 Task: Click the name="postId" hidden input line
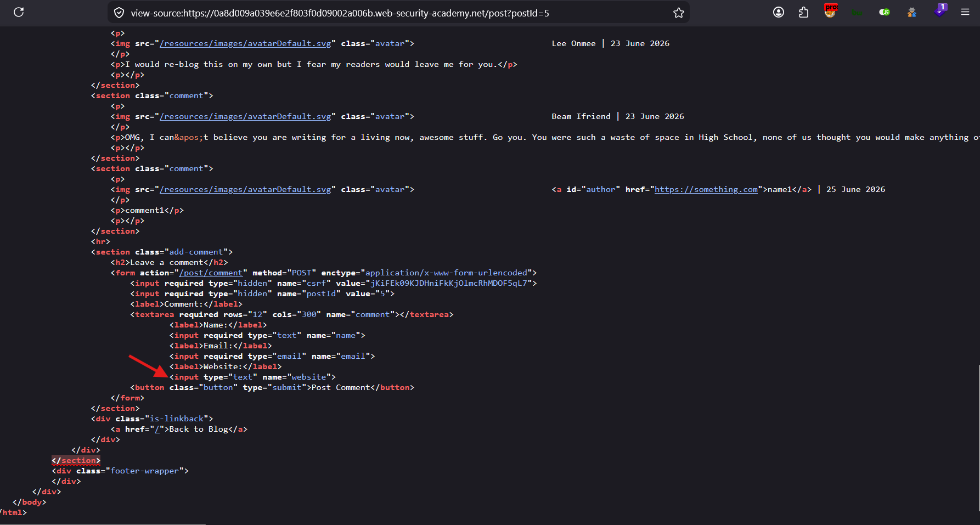tap(262, 293)
